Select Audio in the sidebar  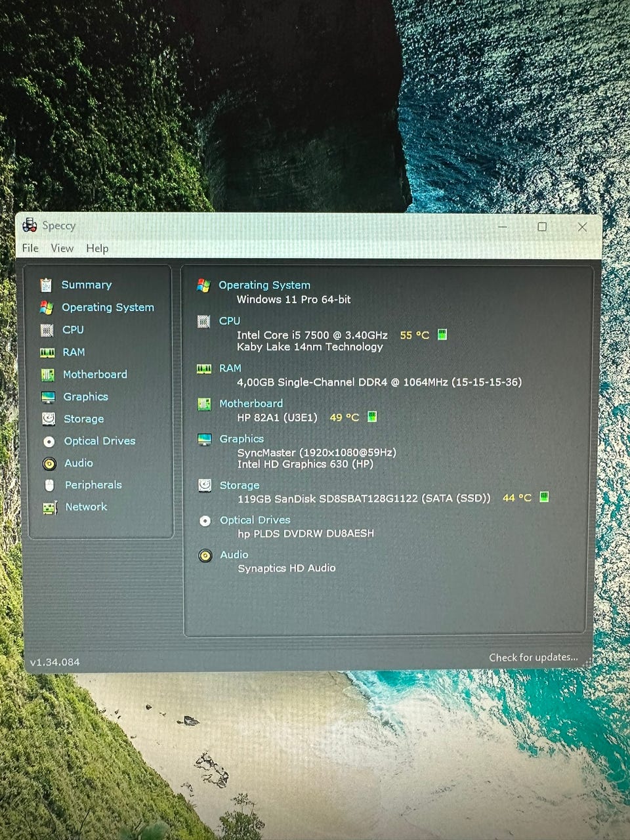pos(79,463)
